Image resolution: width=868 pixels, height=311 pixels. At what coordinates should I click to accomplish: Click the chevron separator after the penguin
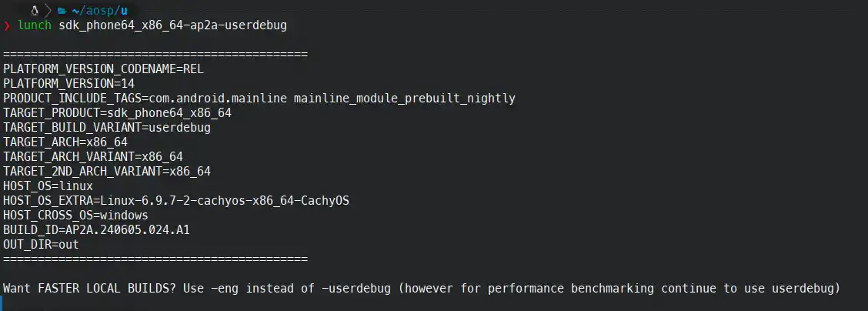[x=48, y=11]
